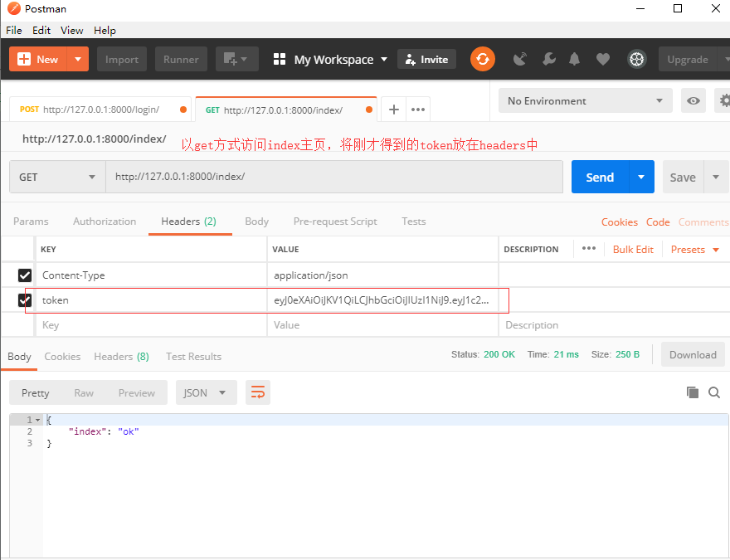Image resolution: width=730 pixels, height=560 pixels.
Task: Click the new window plus icon
Action: pyautogui.click(x=237, y=59)
